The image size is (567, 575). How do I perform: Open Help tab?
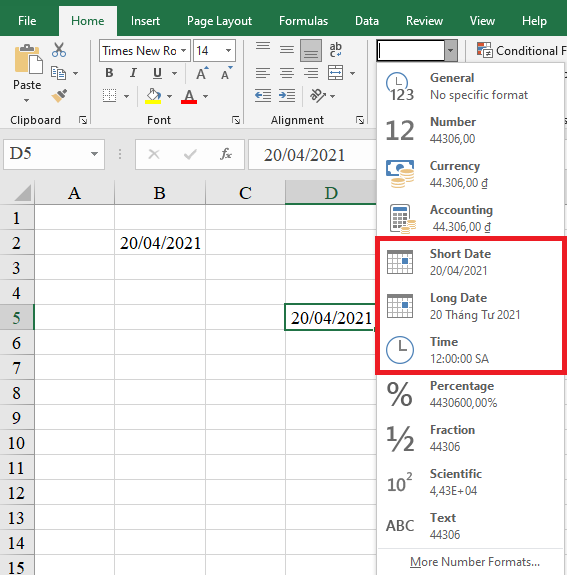click(534, 21)
